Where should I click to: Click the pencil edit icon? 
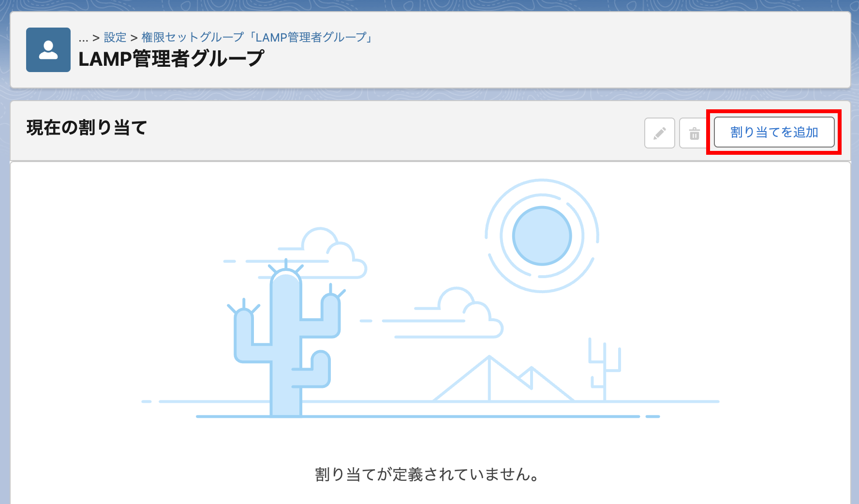tap(659, 133)
